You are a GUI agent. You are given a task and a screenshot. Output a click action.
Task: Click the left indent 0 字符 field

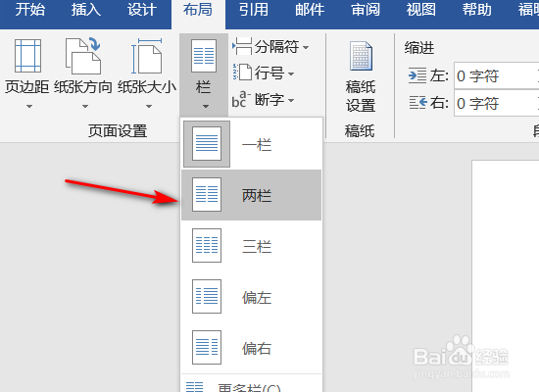pyautogui.click(x=497, y=75)
